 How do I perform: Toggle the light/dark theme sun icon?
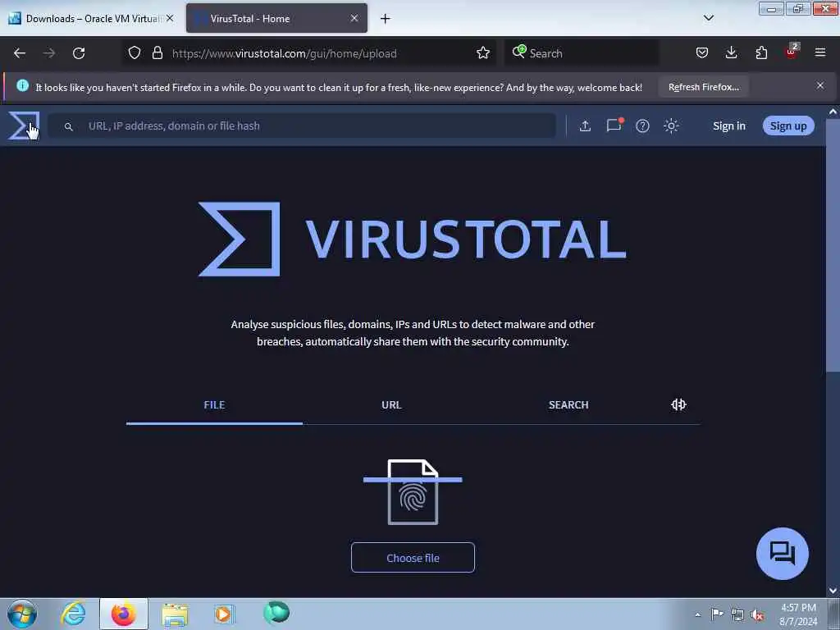tap(671, 126)
